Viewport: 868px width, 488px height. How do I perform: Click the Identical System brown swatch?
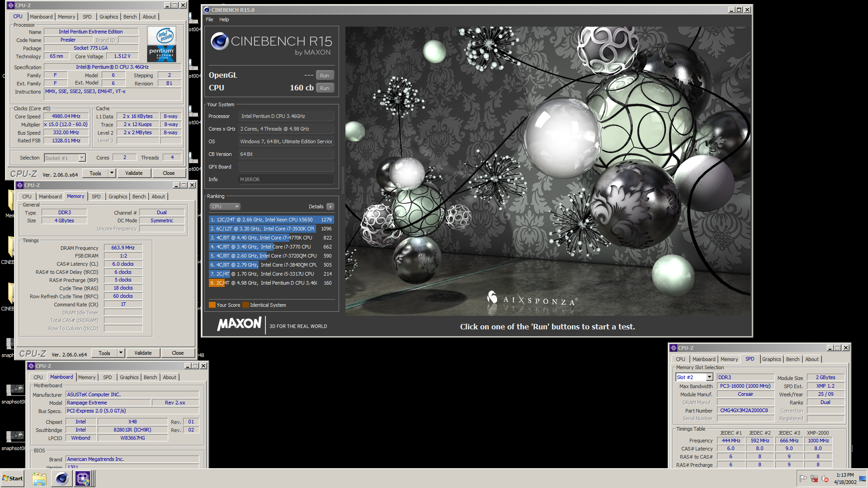coord(245,305)
